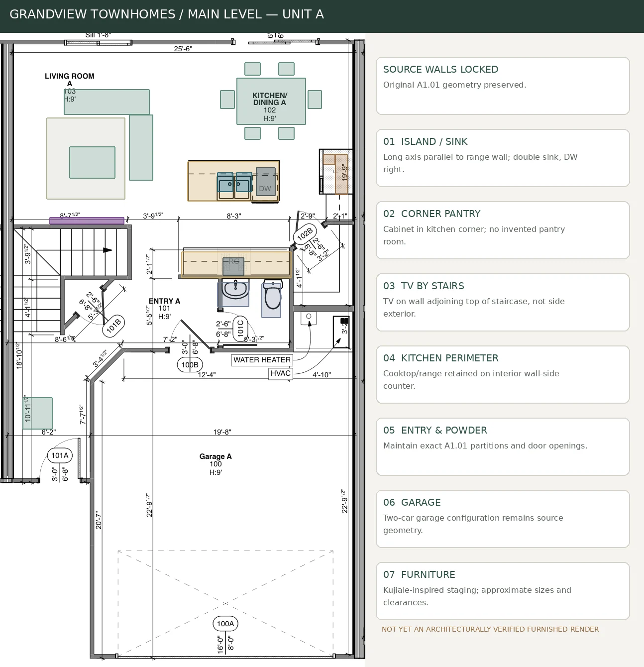This screenshot has height=667, width=644.
Task: Click the 6'-2" dimension beside door 101A
Action: point(49,432)
